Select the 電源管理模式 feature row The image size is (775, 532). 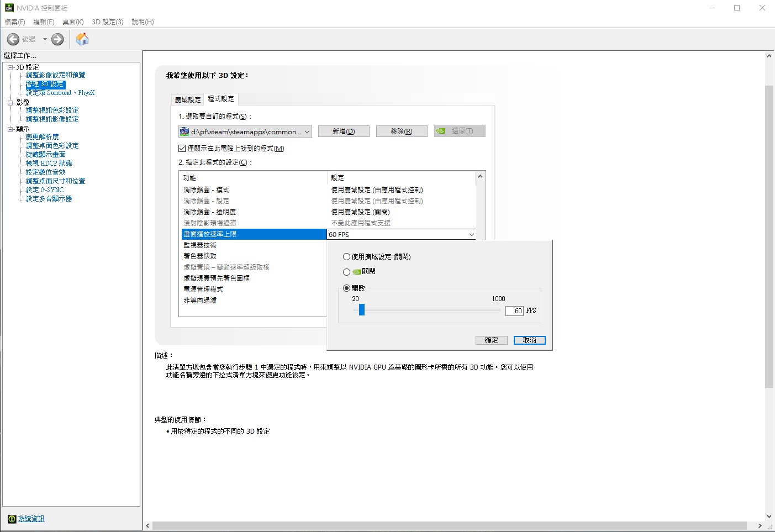254,289
